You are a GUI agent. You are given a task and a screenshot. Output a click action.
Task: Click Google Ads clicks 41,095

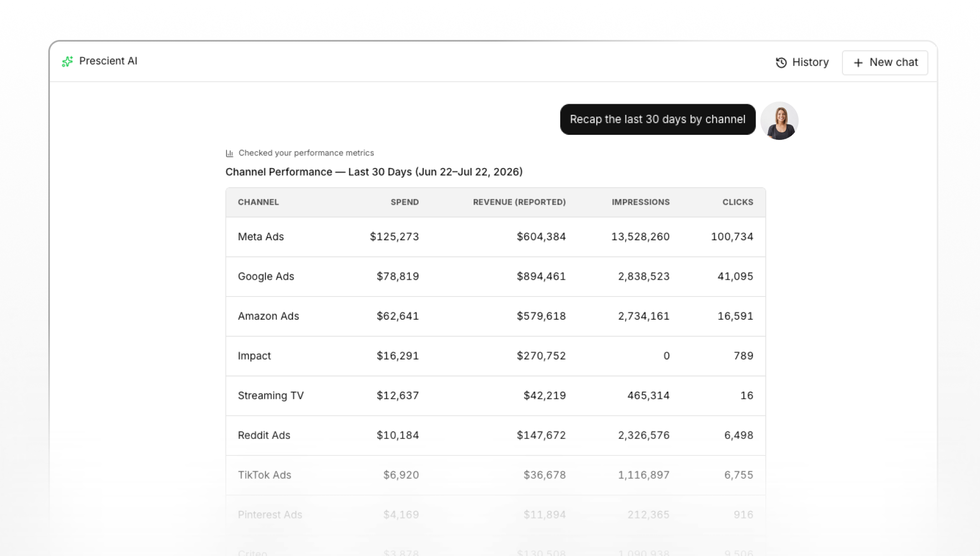[735, 276]
